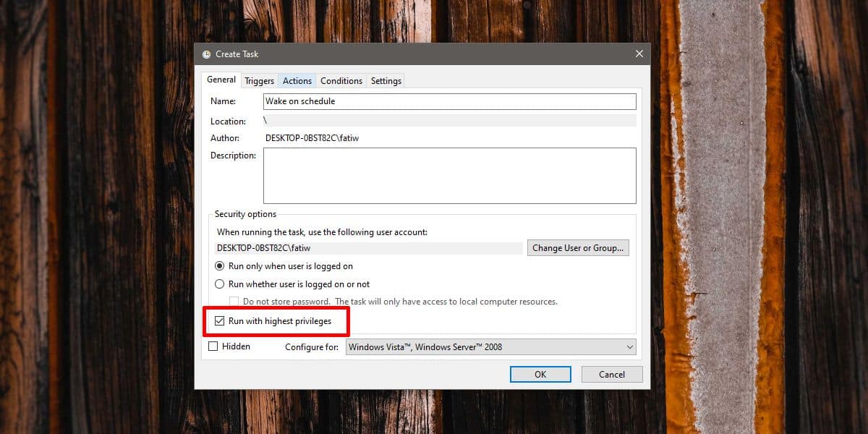Close the Create Task dialog
The image size is (868, 434).
coord(639,54)
